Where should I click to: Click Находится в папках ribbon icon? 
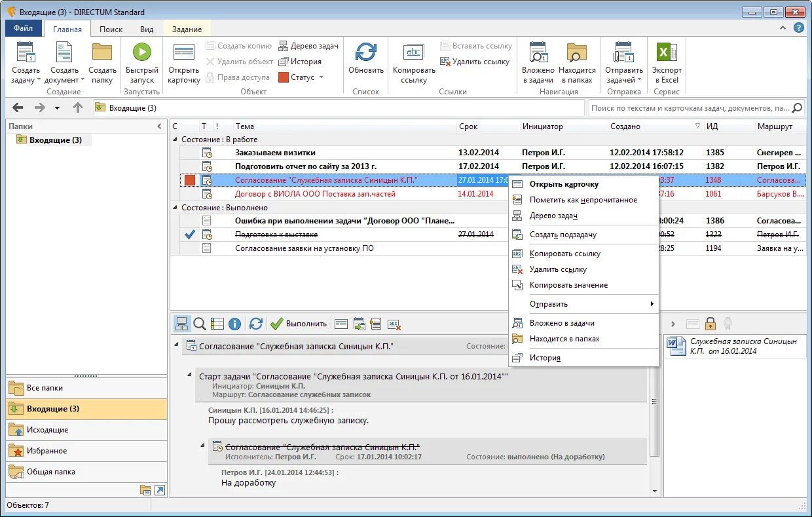(x=577, y=52)
